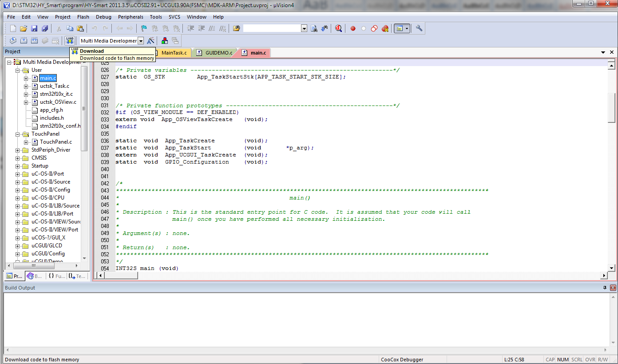The height and width of the screenshot is (364, 618).
Task: Click incremental find binoculars icon
Action: click(325, 28)
